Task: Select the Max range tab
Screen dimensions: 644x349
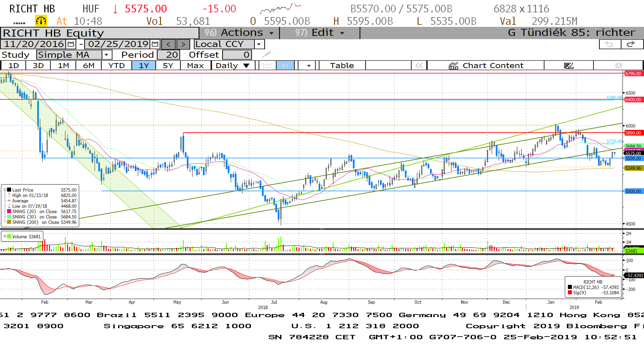Action: 196,65
